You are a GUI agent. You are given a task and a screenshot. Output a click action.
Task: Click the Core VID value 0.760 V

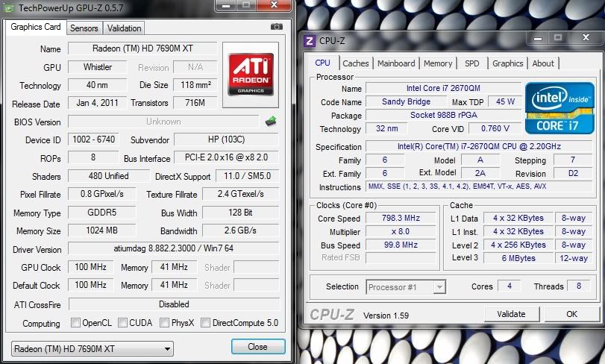click(x=495, y=129)
